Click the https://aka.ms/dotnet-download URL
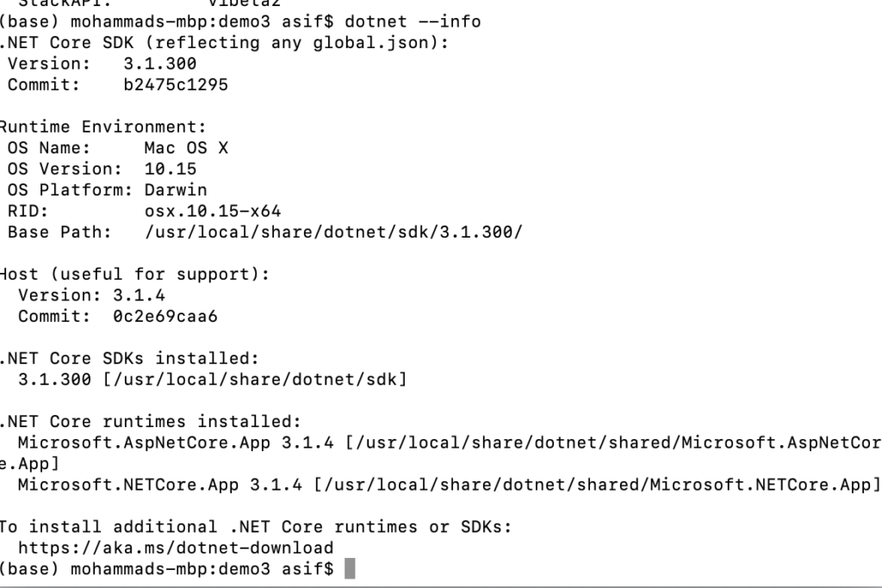This screenshot has width=882, height=588. pos(176,548)
